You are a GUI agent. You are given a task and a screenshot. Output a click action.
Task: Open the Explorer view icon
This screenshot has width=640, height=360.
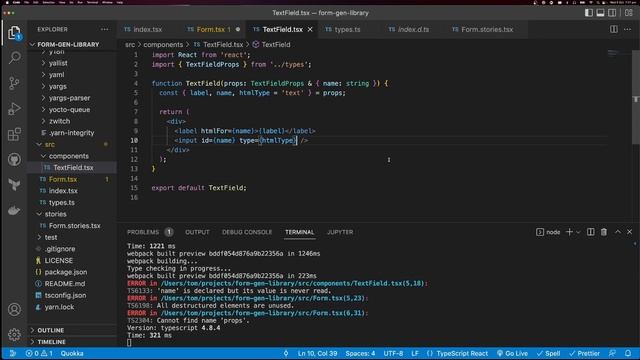pos(14,33)
